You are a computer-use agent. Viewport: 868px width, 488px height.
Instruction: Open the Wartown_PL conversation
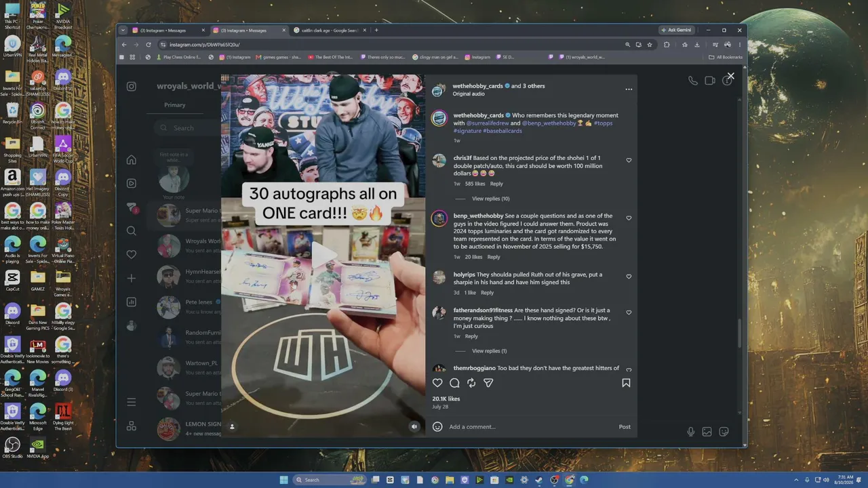(x=184, y=367)
